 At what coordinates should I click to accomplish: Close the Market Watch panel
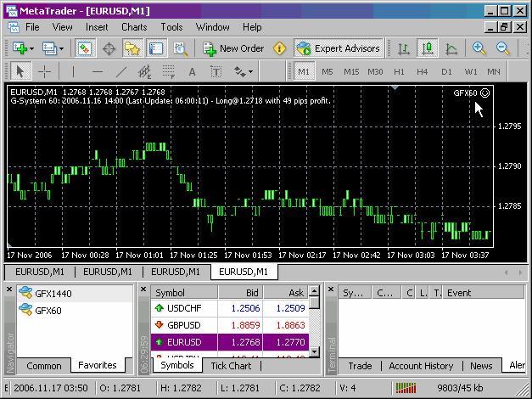pos(143,289)
